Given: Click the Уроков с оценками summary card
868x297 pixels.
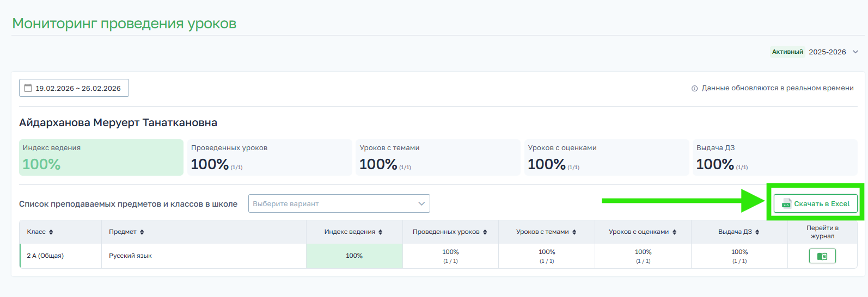Looking at the screenshot, I should 606,157.
